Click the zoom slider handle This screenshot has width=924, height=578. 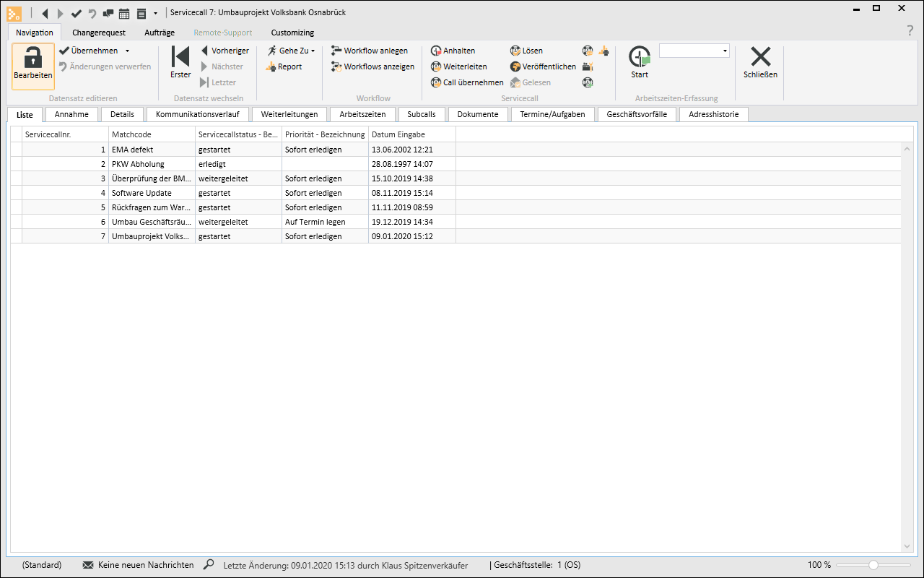pos(873,565)
